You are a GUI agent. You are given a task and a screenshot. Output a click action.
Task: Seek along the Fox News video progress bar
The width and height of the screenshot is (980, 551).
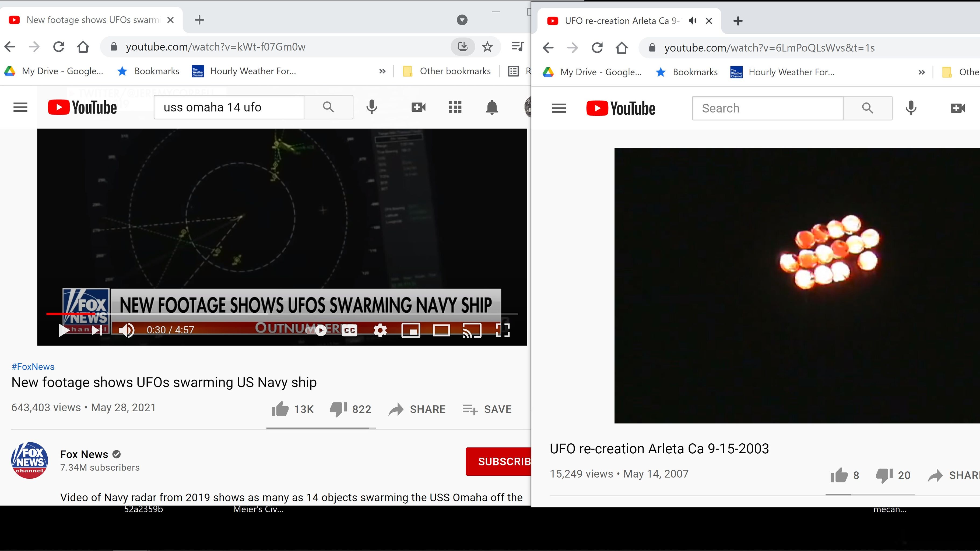(x=282, y=314)
